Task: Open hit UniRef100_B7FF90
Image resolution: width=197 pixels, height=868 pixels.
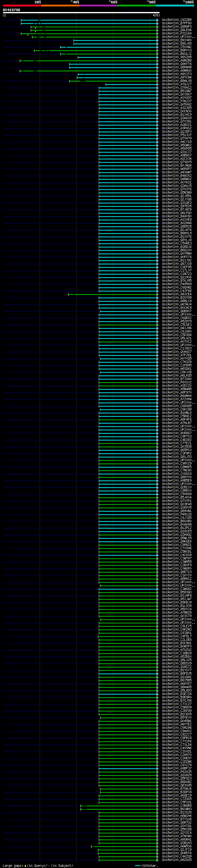Action: (177, 23)
